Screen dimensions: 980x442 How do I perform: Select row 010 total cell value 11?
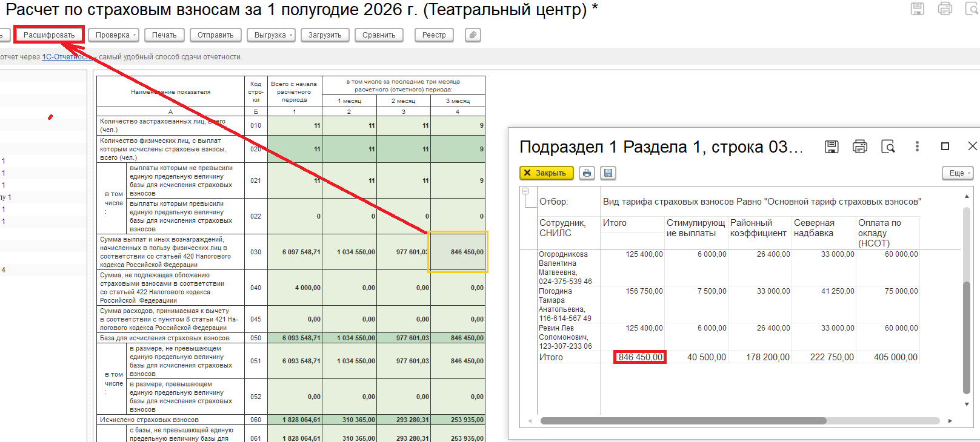tap(295, 125)
